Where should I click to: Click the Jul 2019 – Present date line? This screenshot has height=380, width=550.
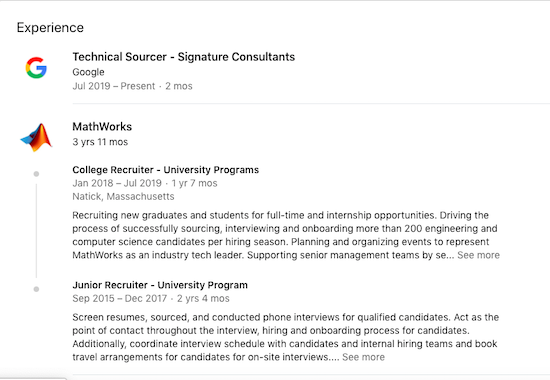pos(132,86)
